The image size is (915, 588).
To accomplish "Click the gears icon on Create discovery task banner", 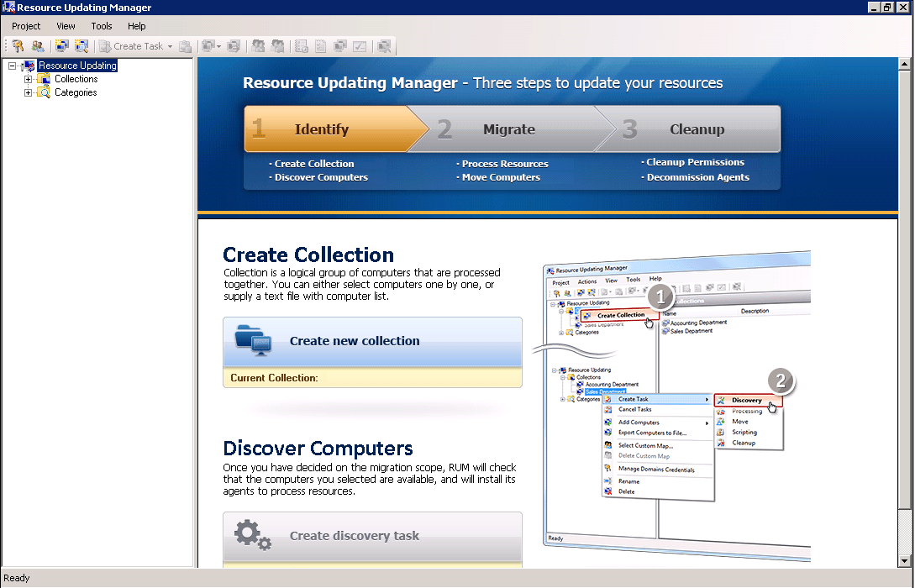I will 252,535.
